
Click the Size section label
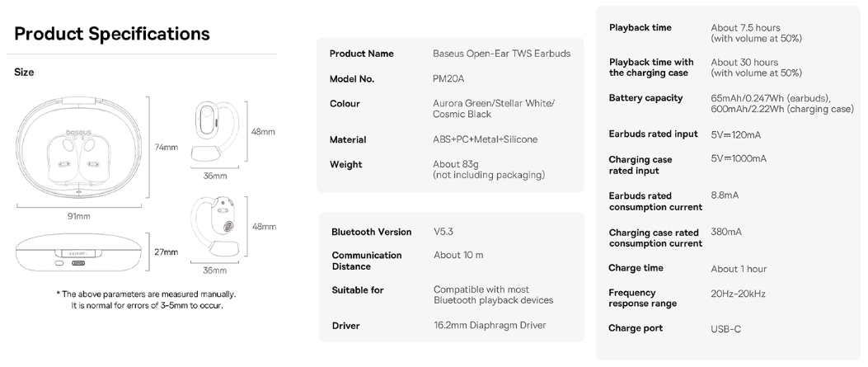coord(24,73)
